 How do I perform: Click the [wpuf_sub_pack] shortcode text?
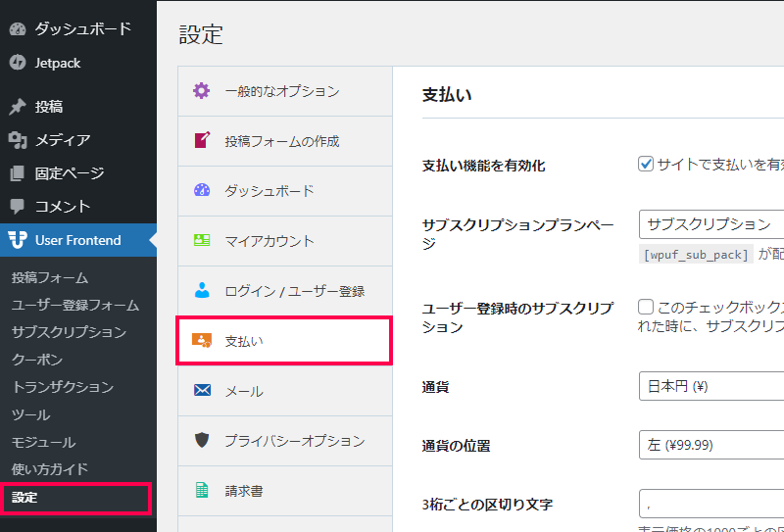[696, 255]
